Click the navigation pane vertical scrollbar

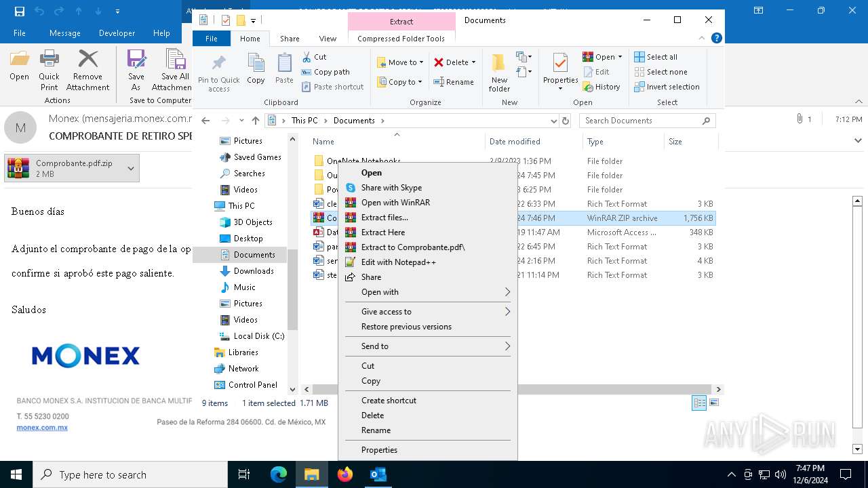pyautogui.click(x=293, y=288)
